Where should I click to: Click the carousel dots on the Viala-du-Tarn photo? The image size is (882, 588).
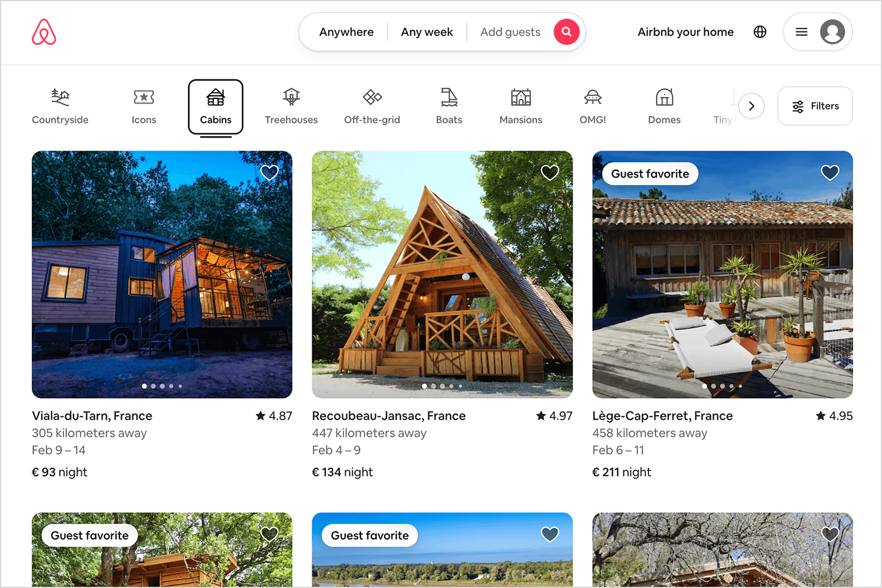[162, 386]
